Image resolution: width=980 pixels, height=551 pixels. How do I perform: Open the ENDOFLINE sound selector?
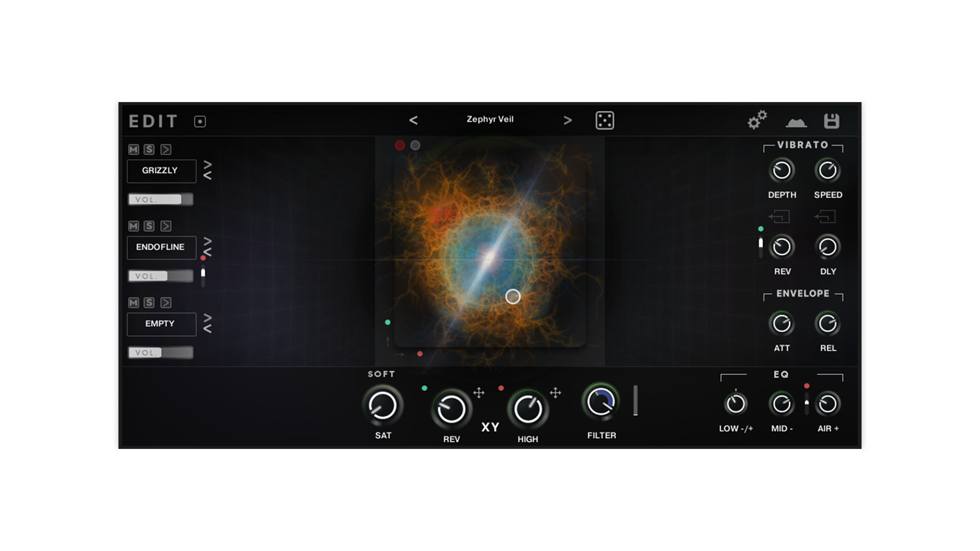point(161,247)
